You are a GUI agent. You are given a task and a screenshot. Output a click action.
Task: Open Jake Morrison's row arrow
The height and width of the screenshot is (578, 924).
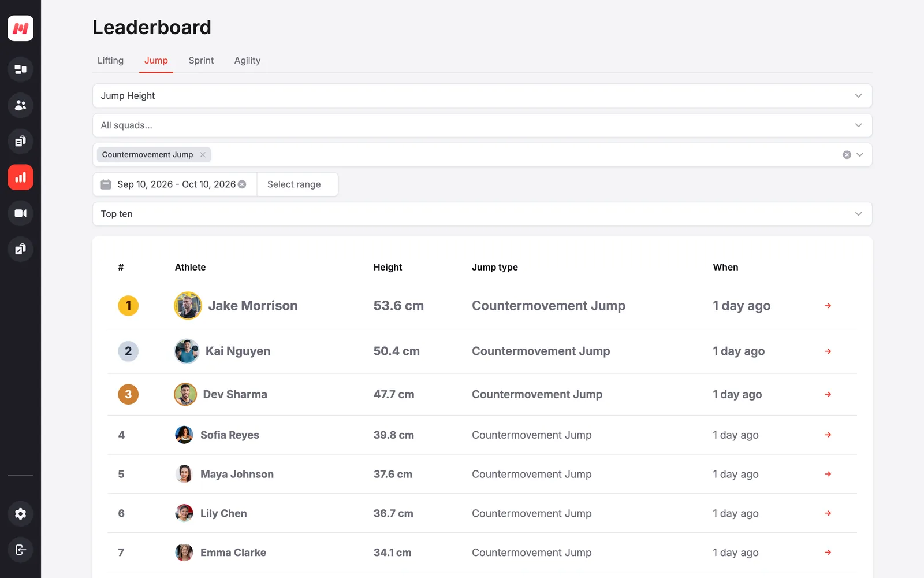point(828,306)
